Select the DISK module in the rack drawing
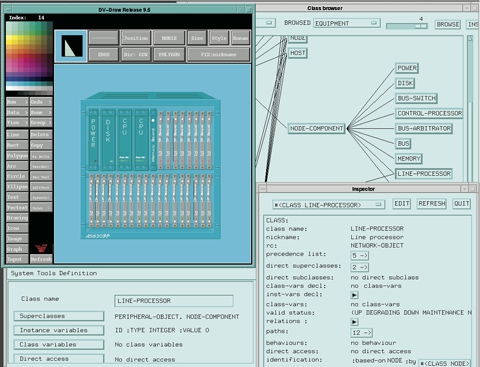The width and height of the screenshot is (480, 367). tap(108, 139)
